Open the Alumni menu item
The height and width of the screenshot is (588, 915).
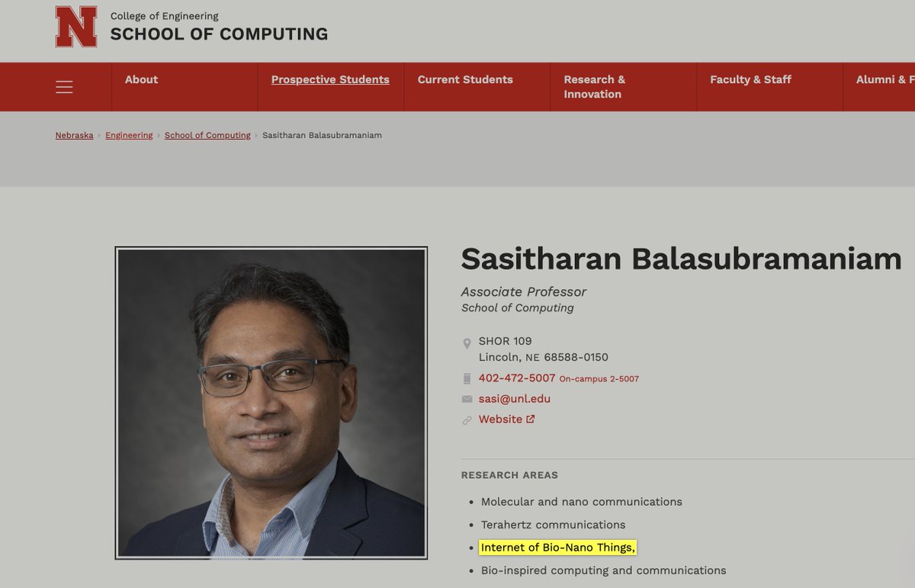pyautogui.click(x=884, y=79)
